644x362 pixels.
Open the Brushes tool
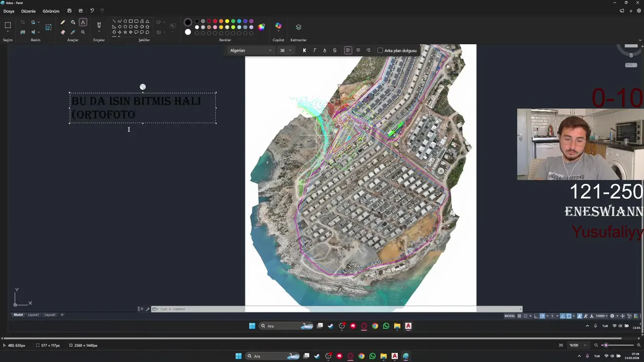point(99,25)
